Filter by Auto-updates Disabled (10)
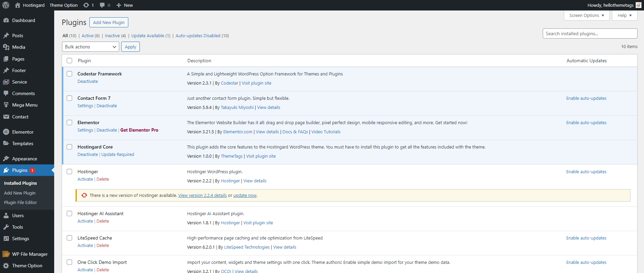Image resolution: width=644 pixels, height=273 pixels. pos(202,36)
